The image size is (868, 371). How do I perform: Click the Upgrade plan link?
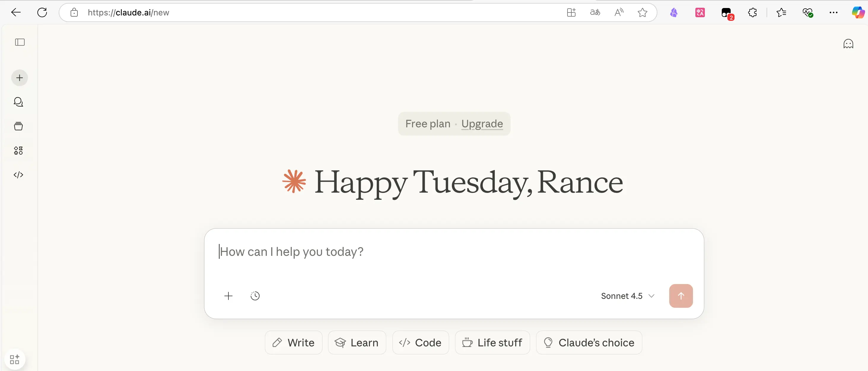click(482, 124)
